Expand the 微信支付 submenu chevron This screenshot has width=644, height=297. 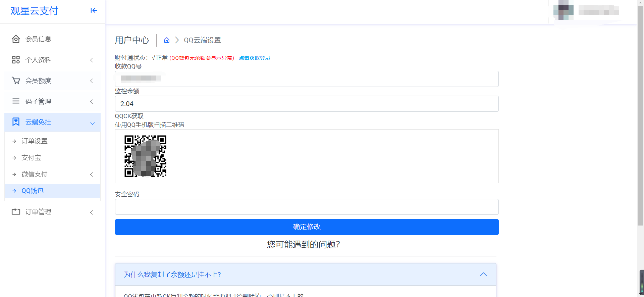coord(92,175)
